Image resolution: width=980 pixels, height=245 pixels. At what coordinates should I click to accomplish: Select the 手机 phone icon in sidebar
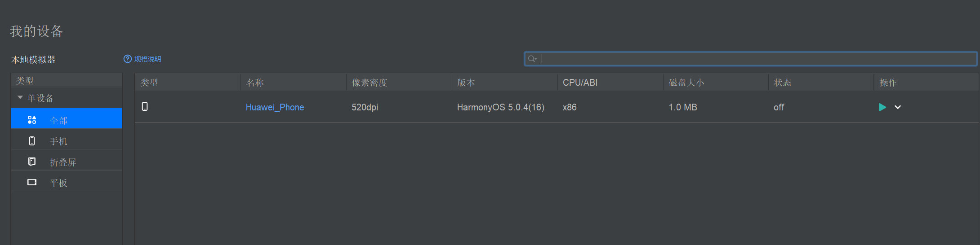32,141
